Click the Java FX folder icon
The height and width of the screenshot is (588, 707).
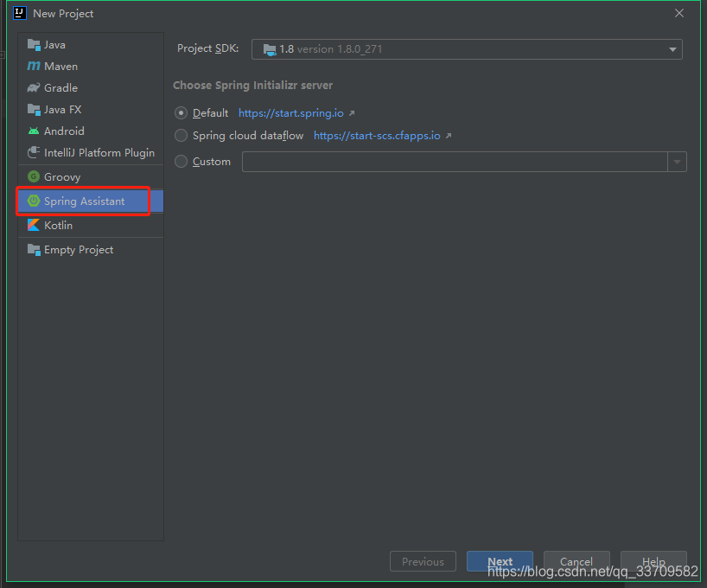[x=34, y=110]
